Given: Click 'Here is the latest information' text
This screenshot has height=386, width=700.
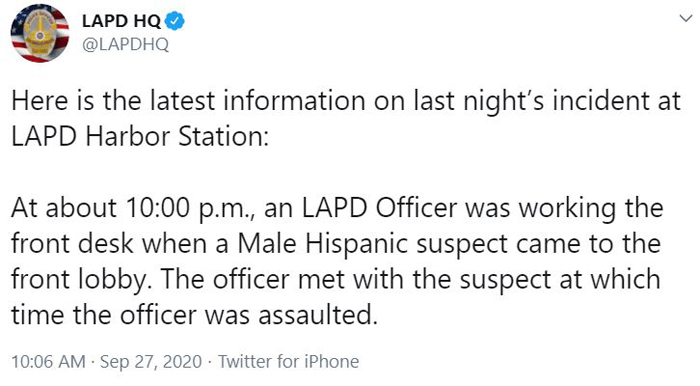Looking at the screenshot, I should [188, 101].
